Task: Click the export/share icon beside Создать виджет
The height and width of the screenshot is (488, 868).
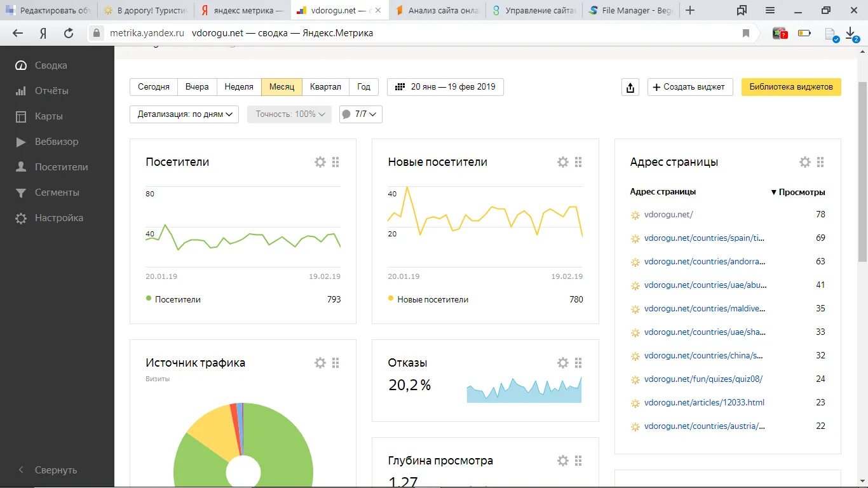Action: pyautogui.click(x=630, y=87)
